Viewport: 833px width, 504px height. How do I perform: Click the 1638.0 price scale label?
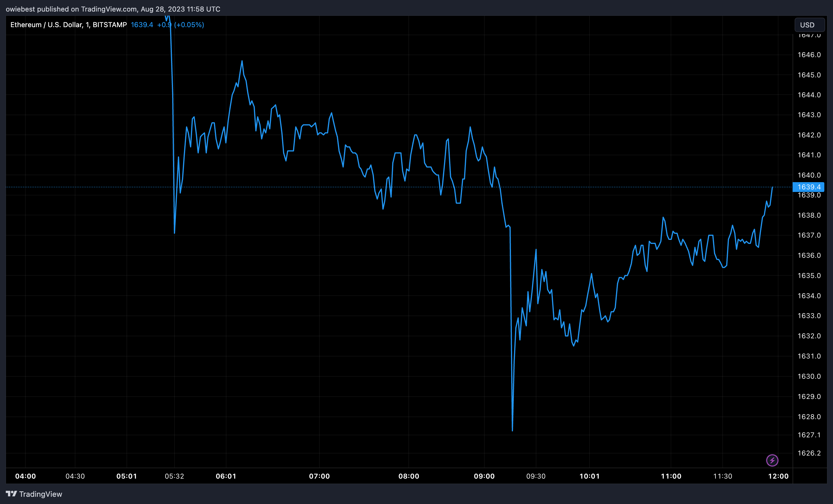(x=809, y=215)
